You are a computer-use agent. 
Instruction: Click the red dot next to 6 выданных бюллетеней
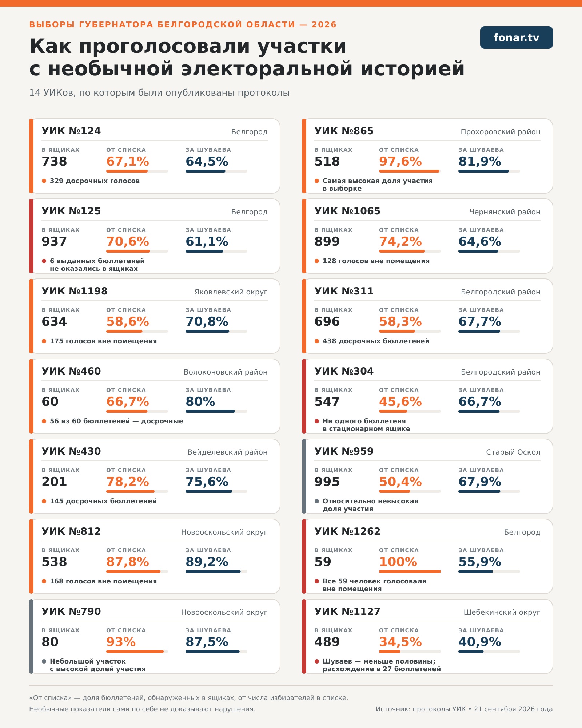(44, 261)
